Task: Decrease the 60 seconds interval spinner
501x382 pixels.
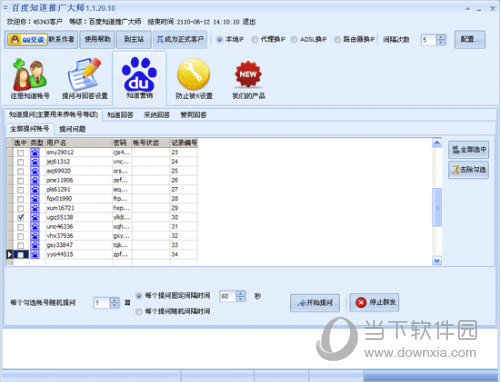Action: [x=241, y=299]
